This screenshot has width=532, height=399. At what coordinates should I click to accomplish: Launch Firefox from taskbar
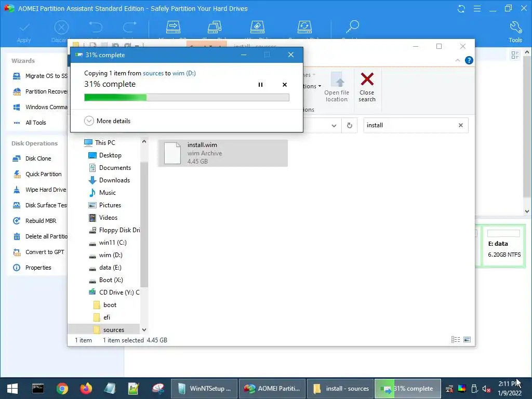(x=86, y=389)
